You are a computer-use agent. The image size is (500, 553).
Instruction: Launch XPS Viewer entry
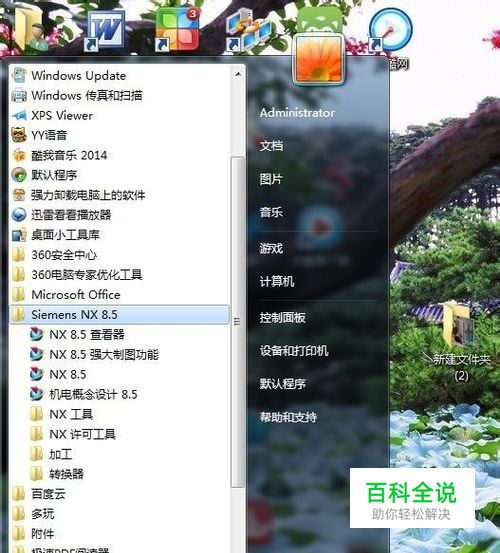120,115
